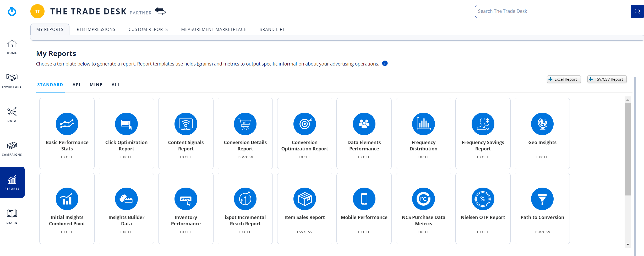Select the All templates filter
This screenshot has width=644, height=256.
(116, 85)
